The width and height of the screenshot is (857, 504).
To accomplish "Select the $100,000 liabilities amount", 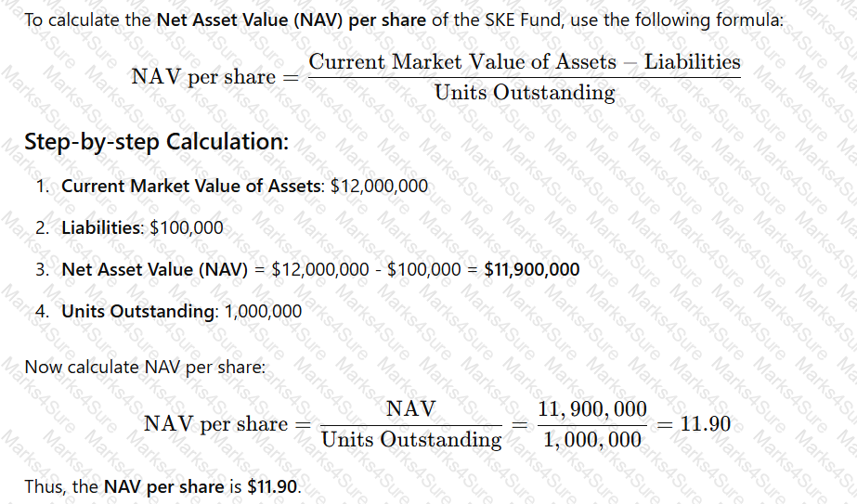I will (x=187, y=227).
